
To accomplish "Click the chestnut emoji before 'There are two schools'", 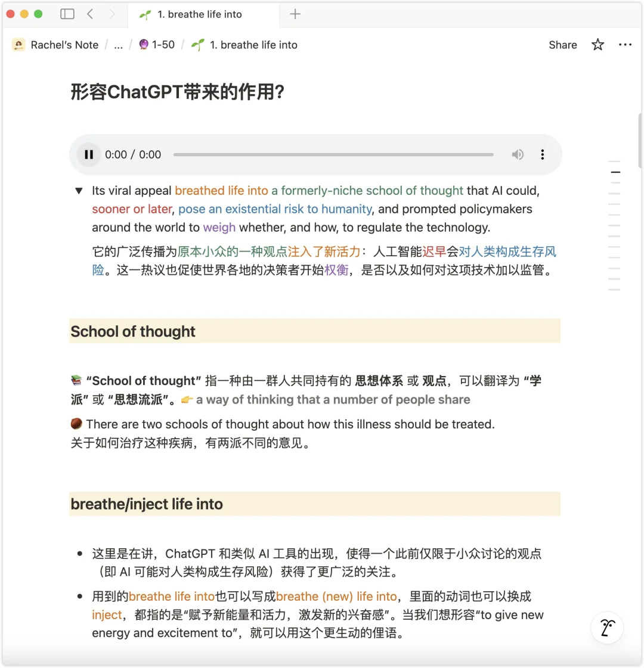I will [x=76, y=424].
